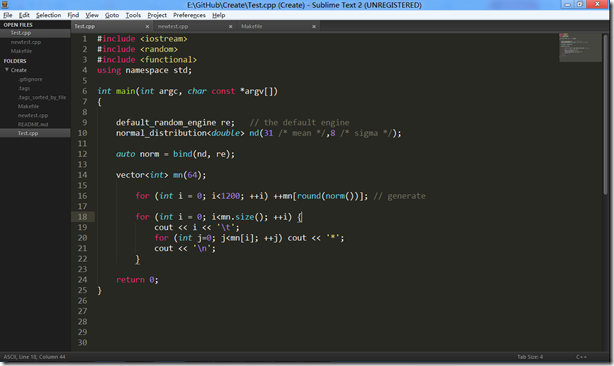This screenshot has width=614, height=366.
Task: Select newtest.cpp under Open Files
Action: (35, 42)
